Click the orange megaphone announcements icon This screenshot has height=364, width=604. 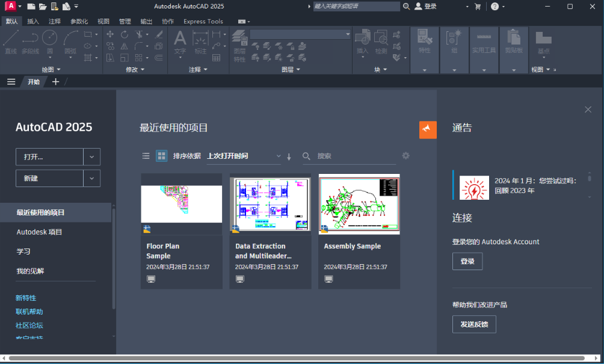(x=428, y=129)
